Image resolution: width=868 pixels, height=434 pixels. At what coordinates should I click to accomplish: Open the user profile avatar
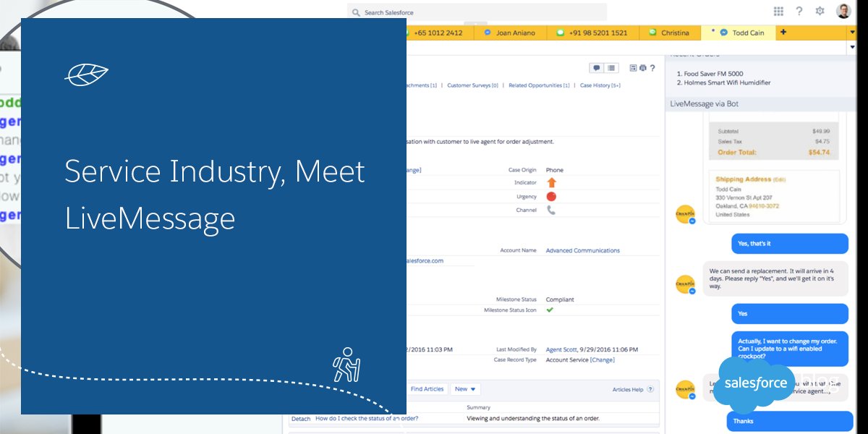pyautogui.click(x=843, y=11)
